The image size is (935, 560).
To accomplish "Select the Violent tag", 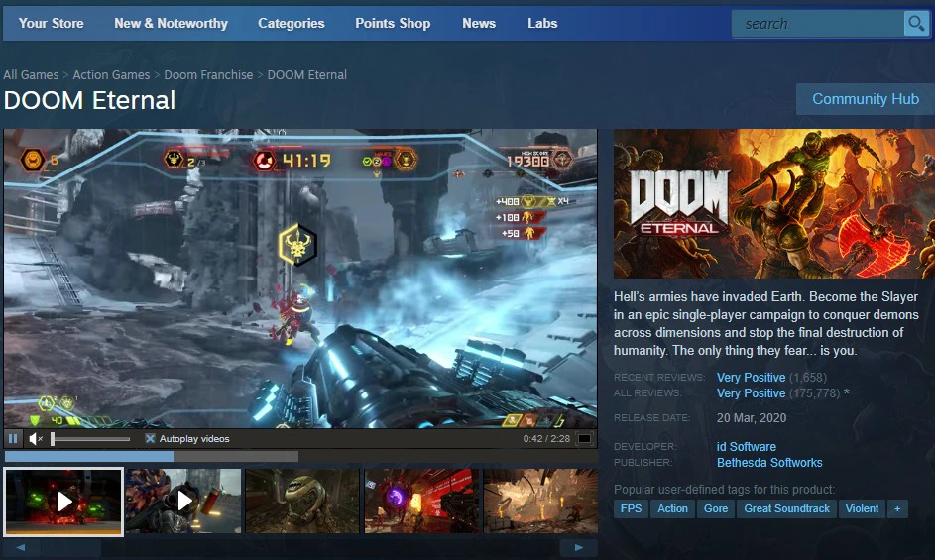I will [x=862, y=508].
